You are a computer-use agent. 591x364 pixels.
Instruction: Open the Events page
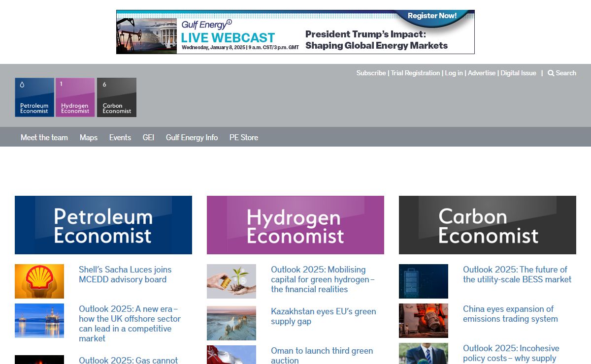coord(120,137)
